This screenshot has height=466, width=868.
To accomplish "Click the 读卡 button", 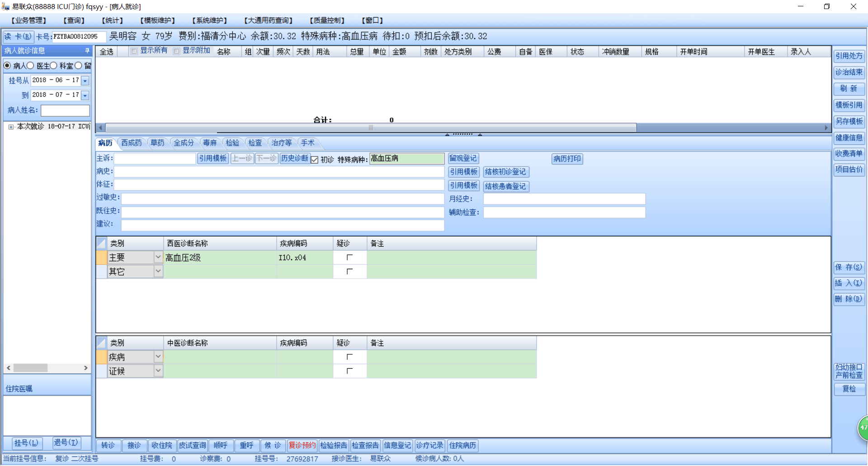I will click(x=18, y=37).
